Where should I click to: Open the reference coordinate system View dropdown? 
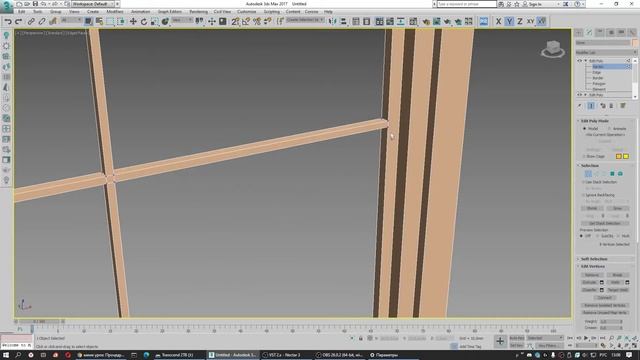click(182, 20)
